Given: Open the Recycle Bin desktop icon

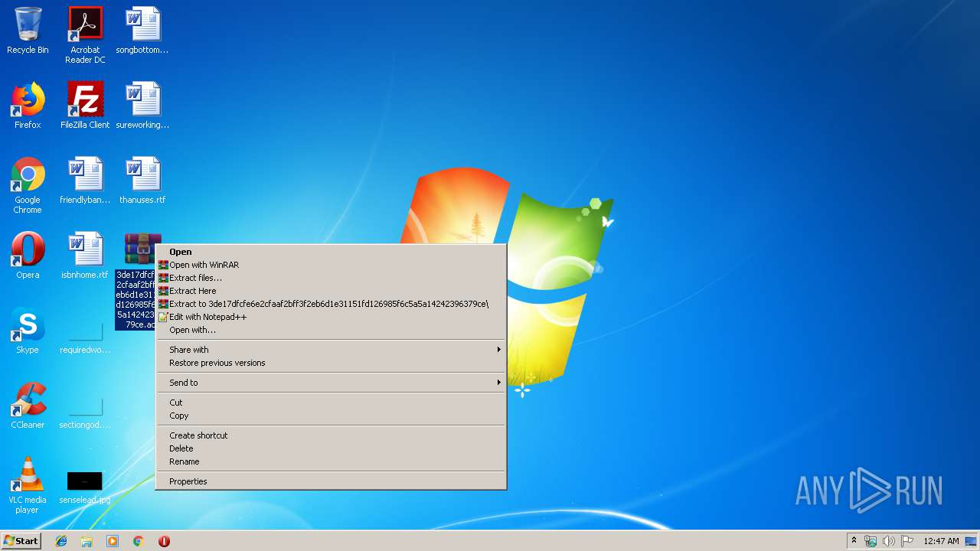Looking at the screenshot, I should coord(28,31).
